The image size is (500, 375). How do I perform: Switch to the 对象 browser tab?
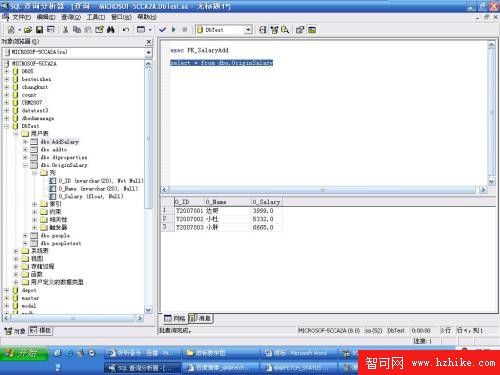pos(15,331)
